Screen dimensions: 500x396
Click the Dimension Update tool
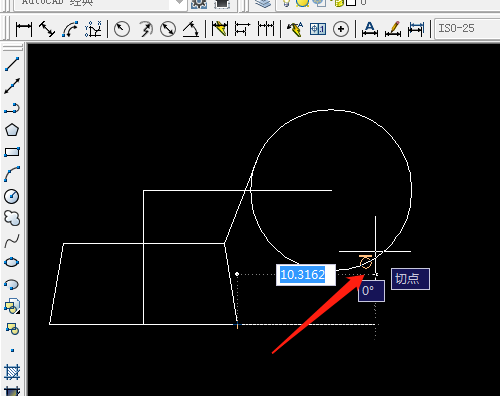click(416, 29)
